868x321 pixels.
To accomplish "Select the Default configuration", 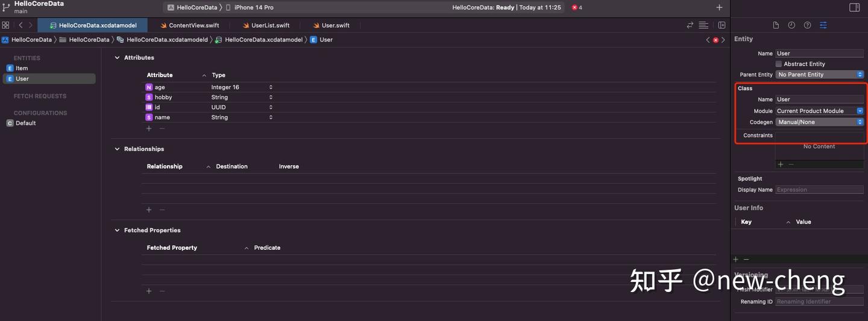I will pos(49,123).
